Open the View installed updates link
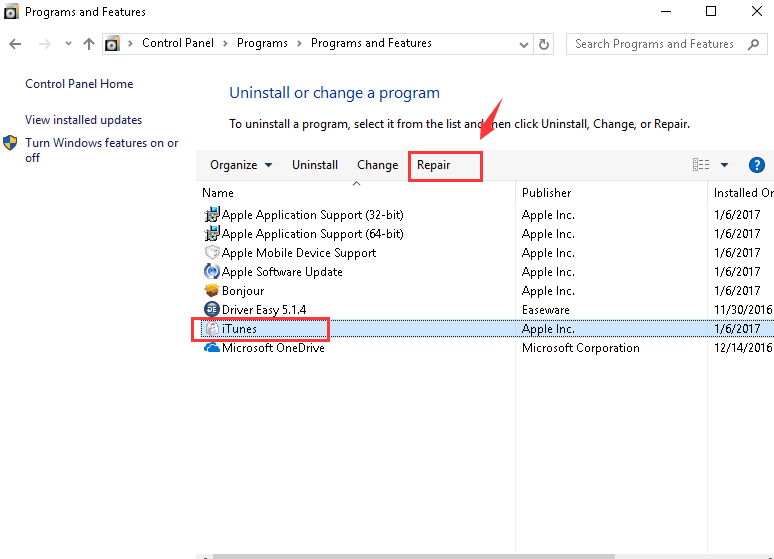The width and height of the screenshot is (774, 559). click(84, 120)
